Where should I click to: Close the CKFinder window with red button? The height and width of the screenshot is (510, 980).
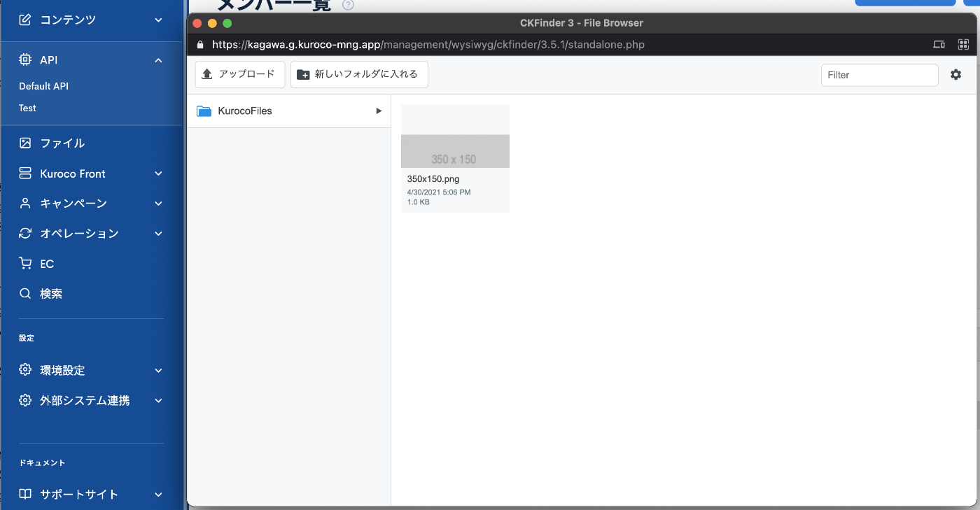click(197, 23)
